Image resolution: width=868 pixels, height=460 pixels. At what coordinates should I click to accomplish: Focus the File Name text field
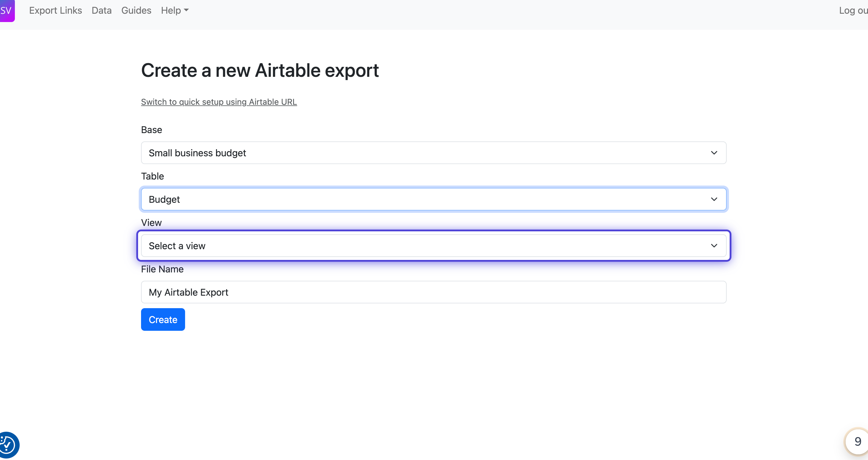433,292
